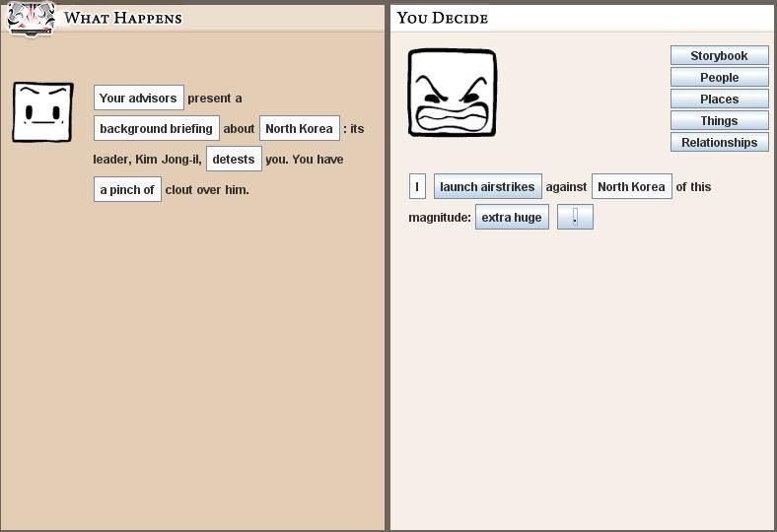The width and height of the screenshot is (777, 532).
Task: Click the 'Your advisors' word box
Action: click(138, 99)
